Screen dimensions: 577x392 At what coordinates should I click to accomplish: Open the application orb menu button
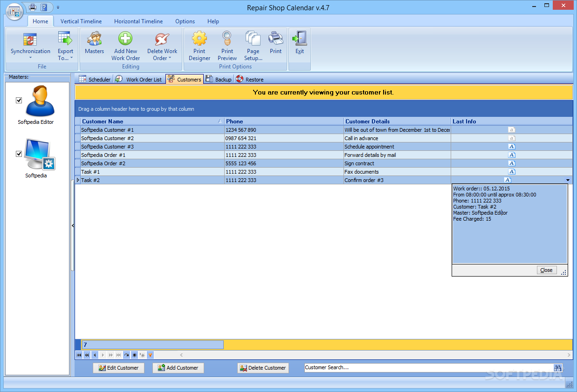[x=15, y=11]
